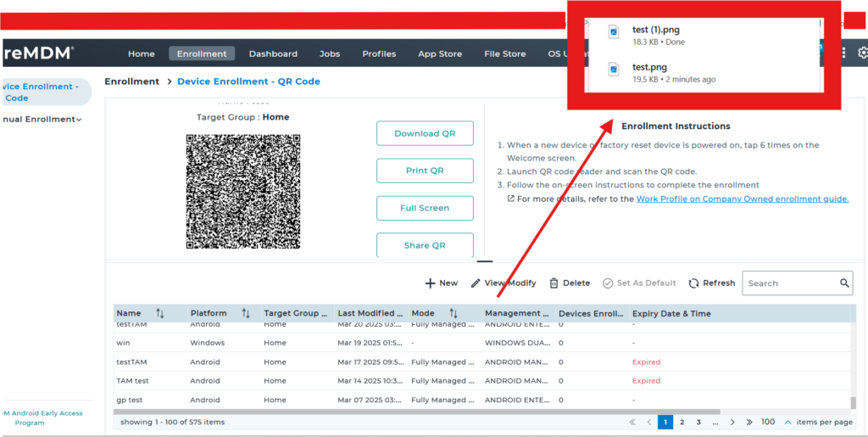Viewport: 868px width, 437px height.
Task: Open the Jobs menu tab
Action: tap(330, 53)
